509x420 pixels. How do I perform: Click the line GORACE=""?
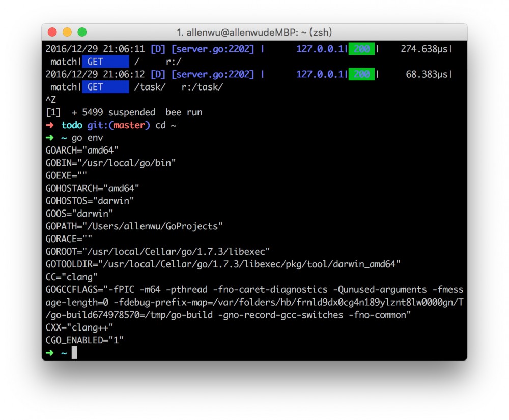click(x=69, y=238)
